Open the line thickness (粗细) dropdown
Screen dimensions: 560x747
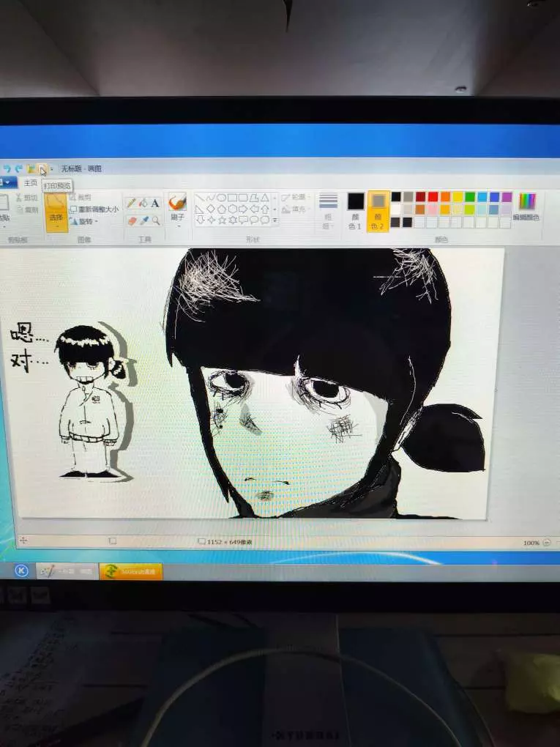tap(328, 211)
